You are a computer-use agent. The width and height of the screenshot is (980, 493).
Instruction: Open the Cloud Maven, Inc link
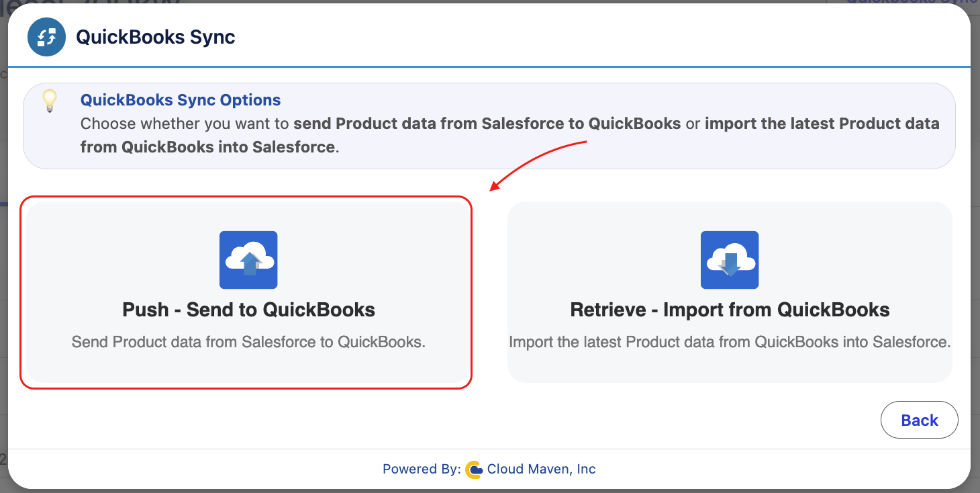coord(541,469)
